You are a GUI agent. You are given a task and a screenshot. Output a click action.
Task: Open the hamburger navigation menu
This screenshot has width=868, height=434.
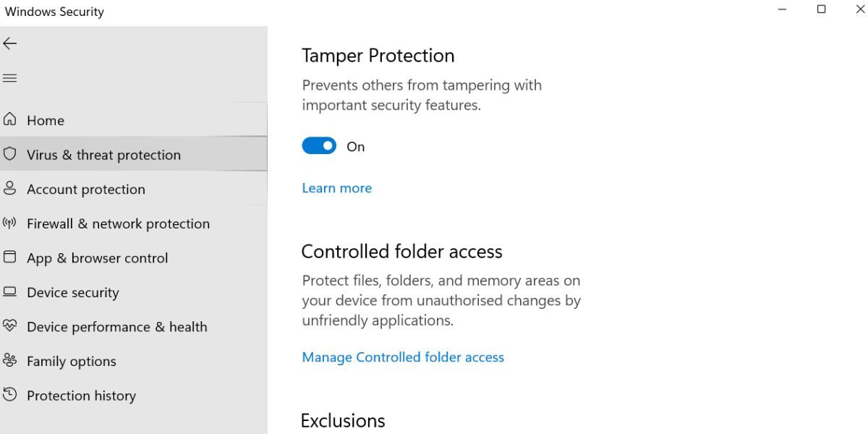(9, 77)
